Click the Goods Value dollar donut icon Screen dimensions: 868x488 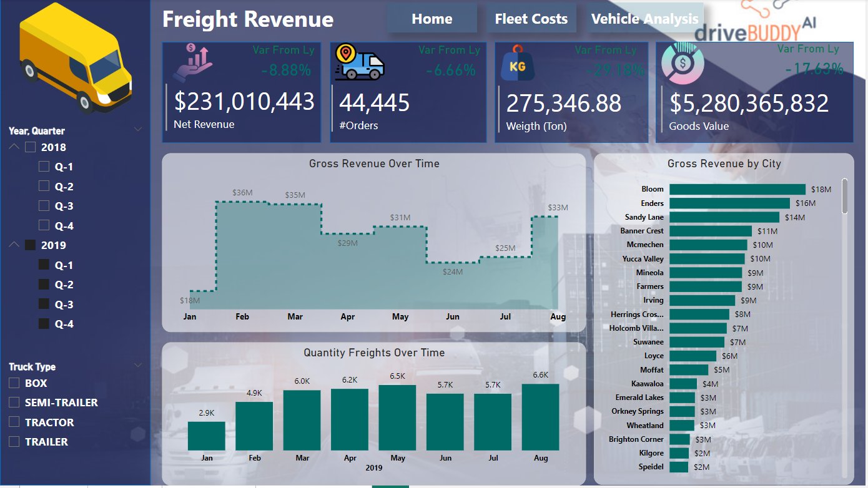683,63
